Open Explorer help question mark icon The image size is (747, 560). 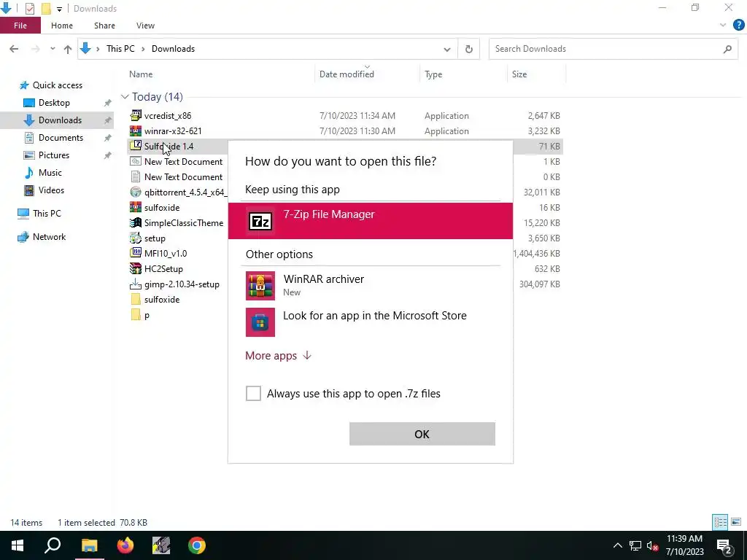[738, 26]
